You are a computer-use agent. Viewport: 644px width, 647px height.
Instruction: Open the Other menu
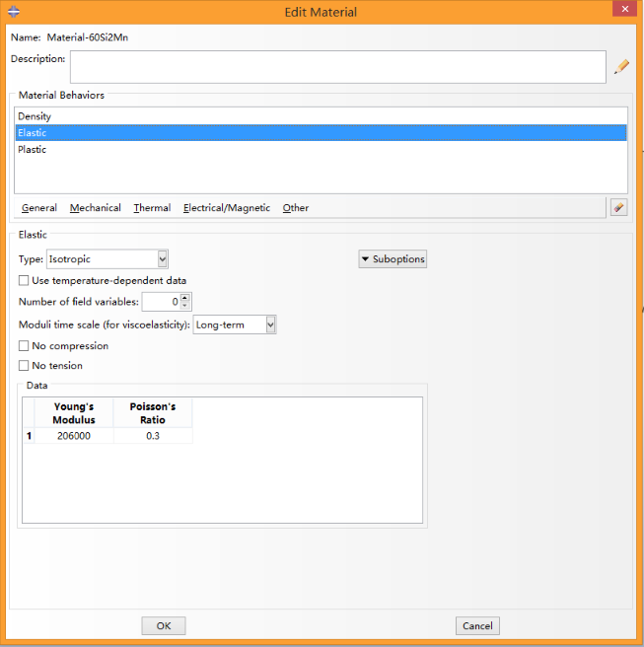296,207
